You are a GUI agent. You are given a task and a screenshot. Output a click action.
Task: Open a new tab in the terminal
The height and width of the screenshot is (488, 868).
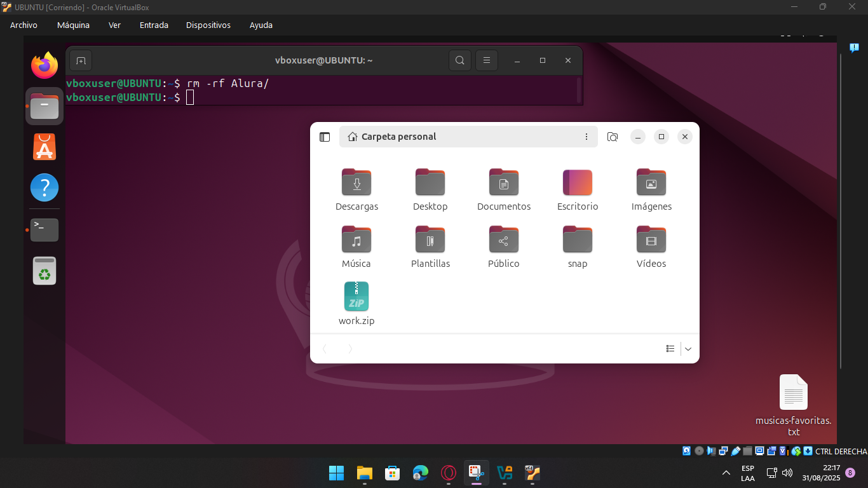[x=81, y=60]
